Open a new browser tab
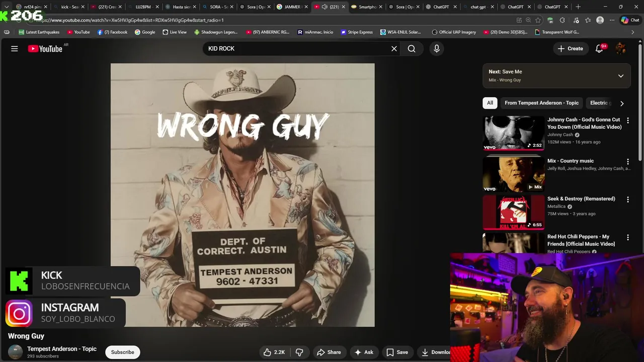The width and height of the screenshot is (644, 362). 578,7
